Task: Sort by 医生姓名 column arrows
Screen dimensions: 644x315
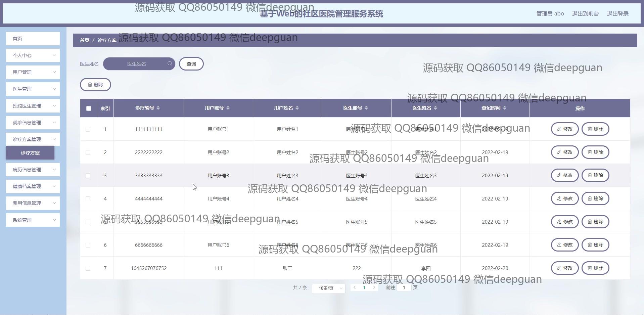Action: (x=435, y=108)
